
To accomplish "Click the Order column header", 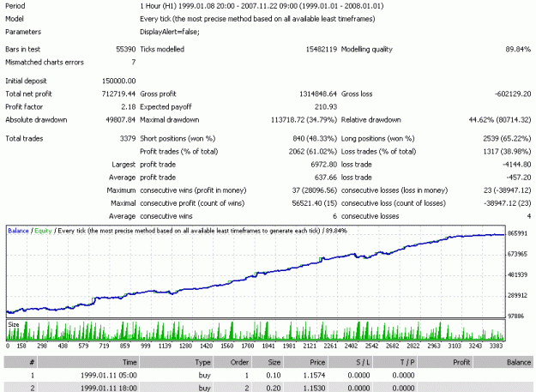I will (x=232, y=362).
